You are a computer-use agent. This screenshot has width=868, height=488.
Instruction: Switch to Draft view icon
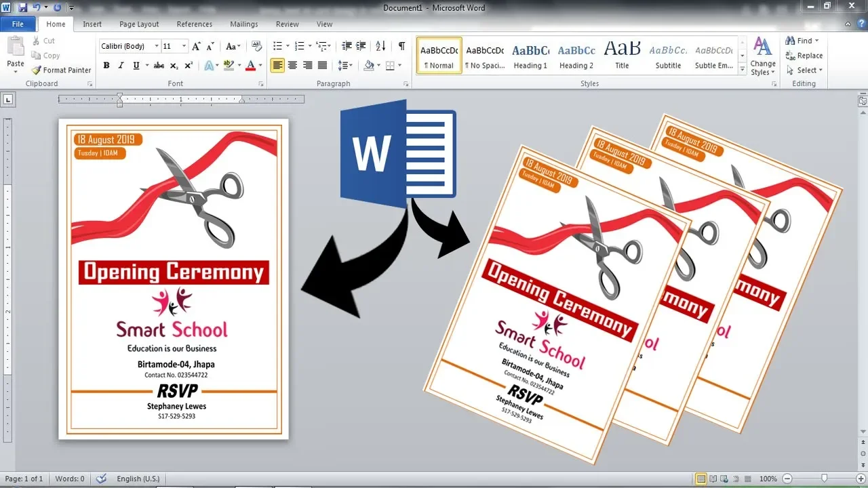(x=749, y=479)
